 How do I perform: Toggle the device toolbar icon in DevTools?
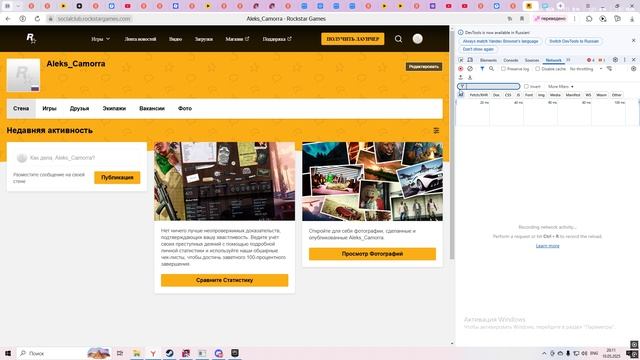coord(470,60)
